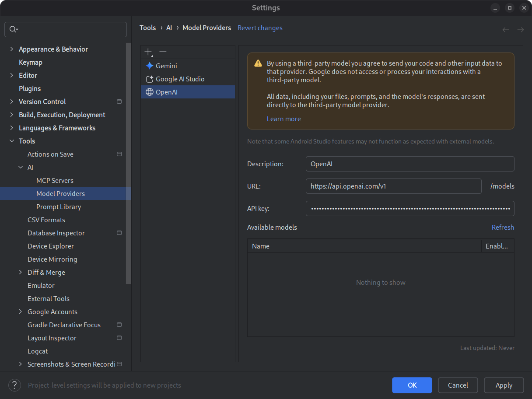
Task: Click the warning triangle in the data notice
Action: pyautogui.click(x=258, y=63)
